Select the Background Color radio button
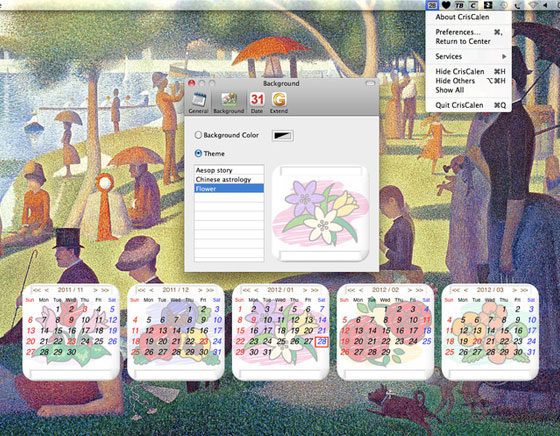 [x=198, y=135]
